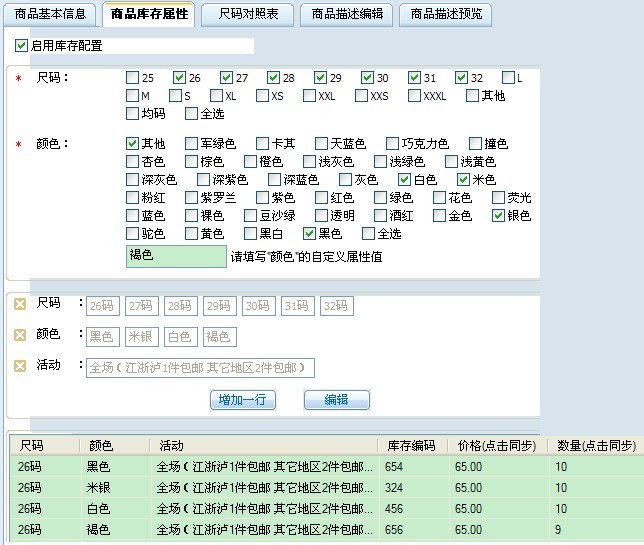Viewport: 644px width, 545px height.
Task: Click the 活动 field with 全场 shipping text
Action: tap(200, 368)
